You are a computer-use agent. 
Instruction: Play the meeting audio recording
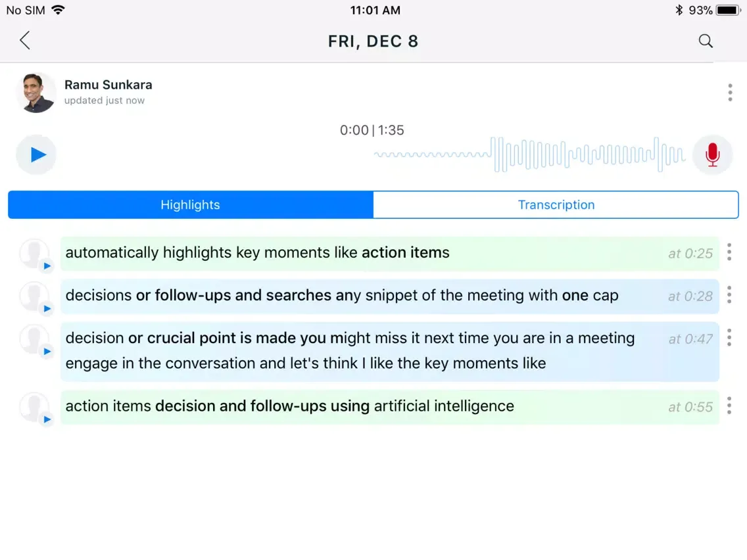tap(37, 154)
